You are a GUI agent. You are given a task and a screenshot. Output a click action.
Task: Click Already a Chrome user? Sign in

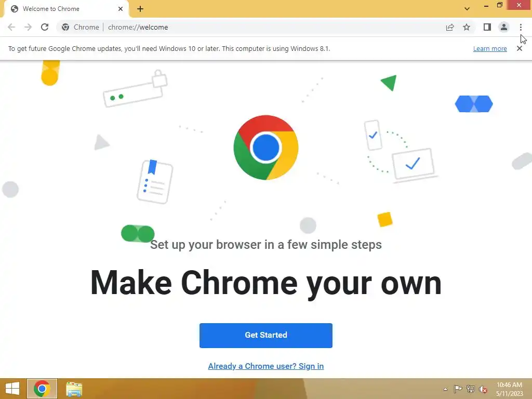click(x=265, y=366)
